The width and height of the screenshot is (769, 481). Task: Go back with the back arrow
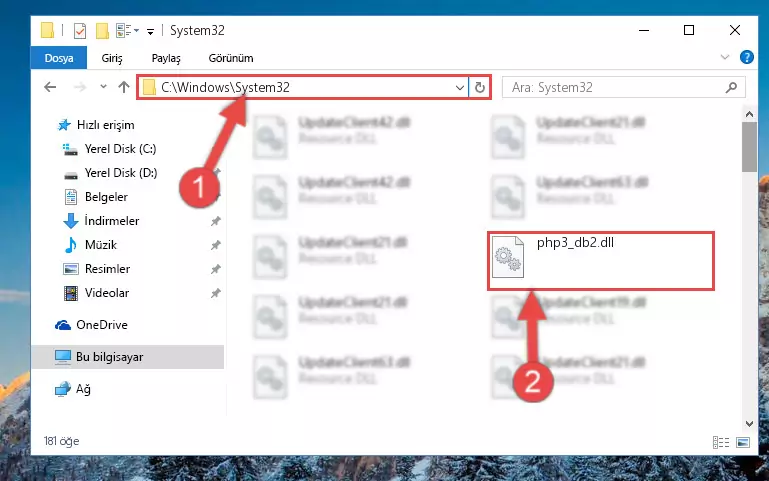[50, 87]
